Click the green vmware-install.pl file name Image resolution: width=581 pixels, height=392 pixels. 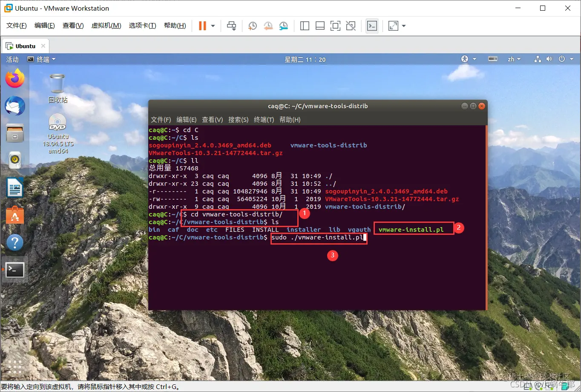point(411,230)
